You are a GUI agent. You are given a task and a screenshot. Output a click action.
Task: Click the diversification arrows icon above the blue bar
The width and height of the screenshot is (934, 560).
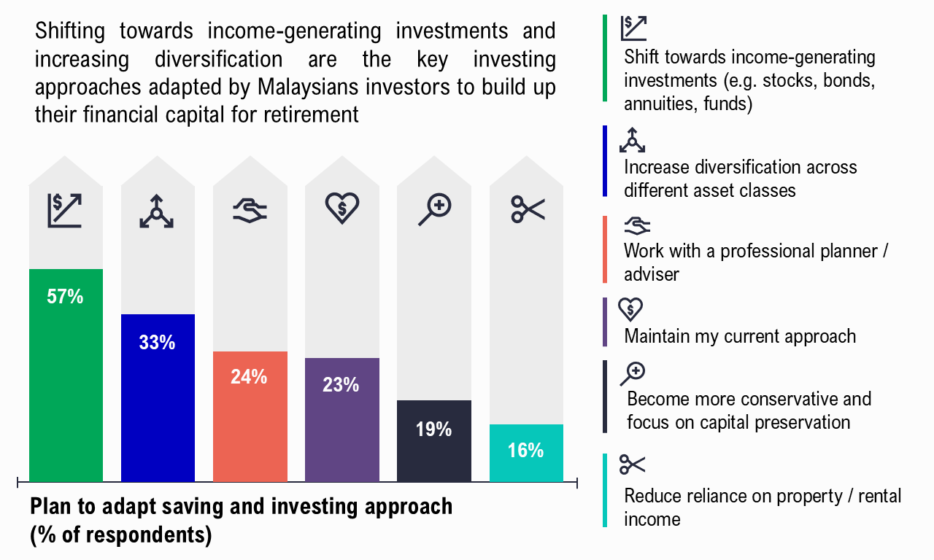[157, 211]
